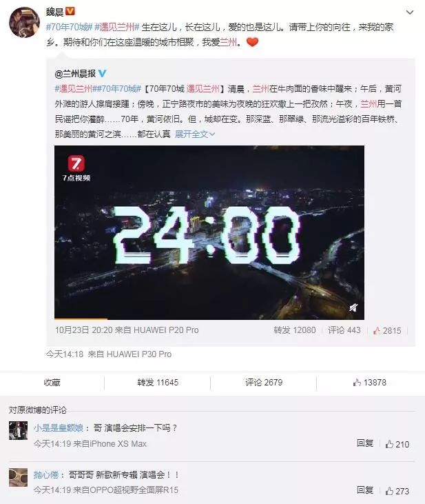Click the orange V verification badge beside 魏晨
The width and height of the screenshot is (425, 504).
tap(70, 12)
